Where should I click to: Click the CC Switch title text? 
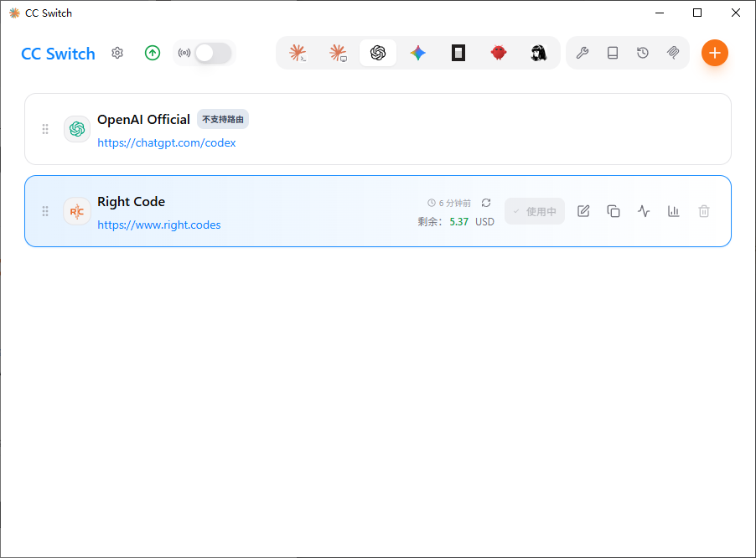click(x=58, y=54)
